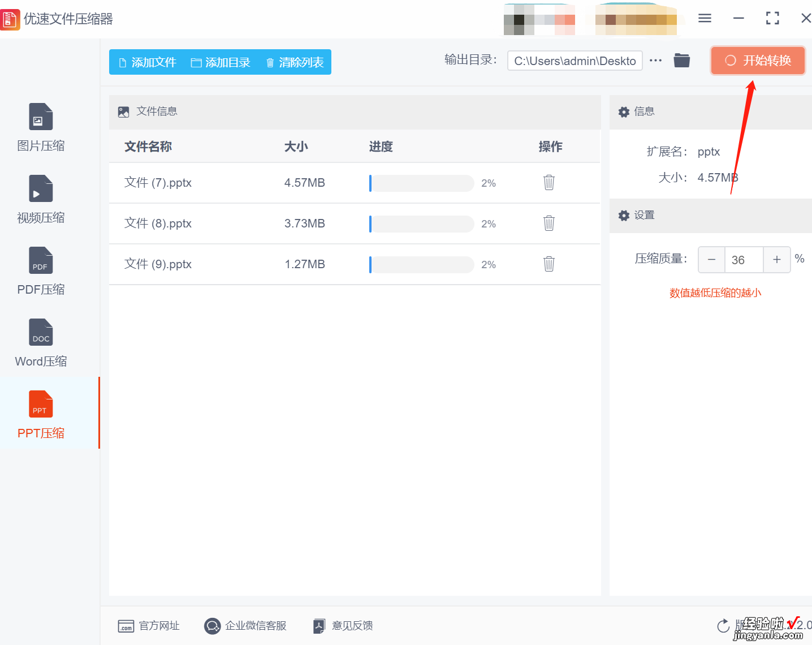Click the 数值越低压缩的越小 hint text
Viewport: 812px width, 645px height.
click(715, 293)
